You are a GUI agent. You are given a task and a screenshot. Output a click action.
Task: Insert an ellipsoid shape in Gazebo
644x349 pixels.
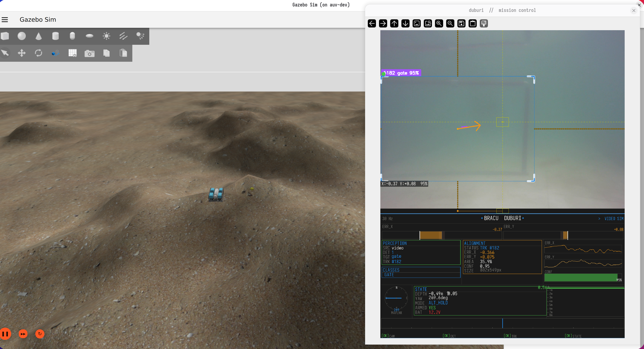coord(90,36)
